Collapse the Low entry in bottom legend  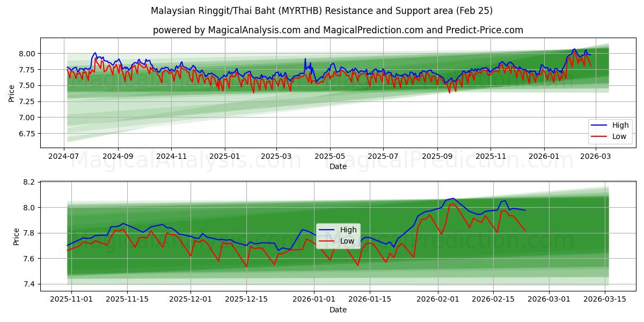pyautogui.click(x=347, y=240)
